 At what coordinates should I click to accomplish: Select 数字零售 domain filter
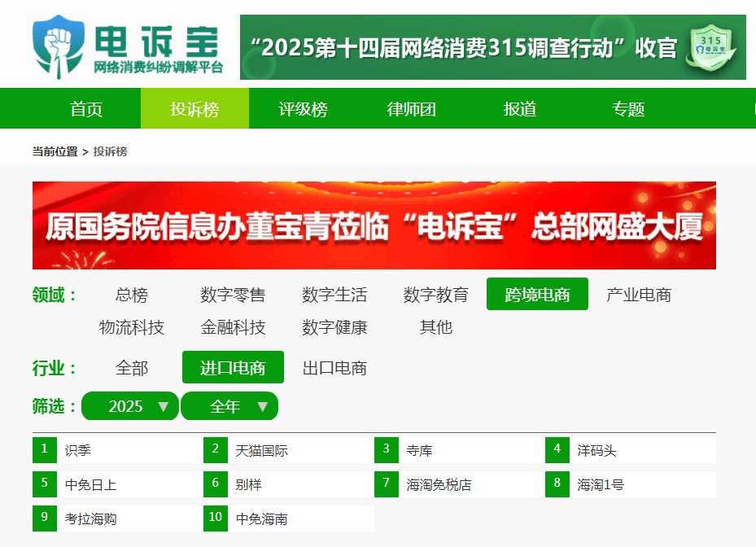click(x=233, y=295)
